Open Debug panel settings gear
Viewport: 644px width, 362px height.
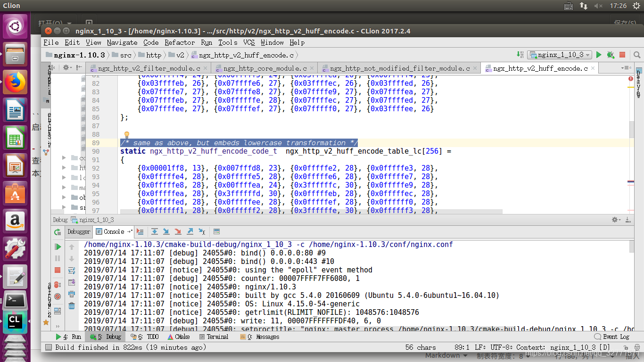coord(615,220)
